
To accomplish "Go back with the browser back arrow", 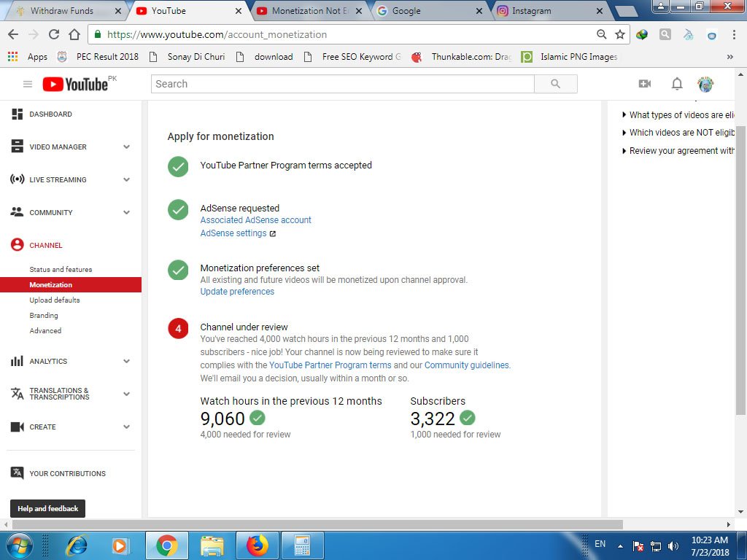I will pos(13,34).
